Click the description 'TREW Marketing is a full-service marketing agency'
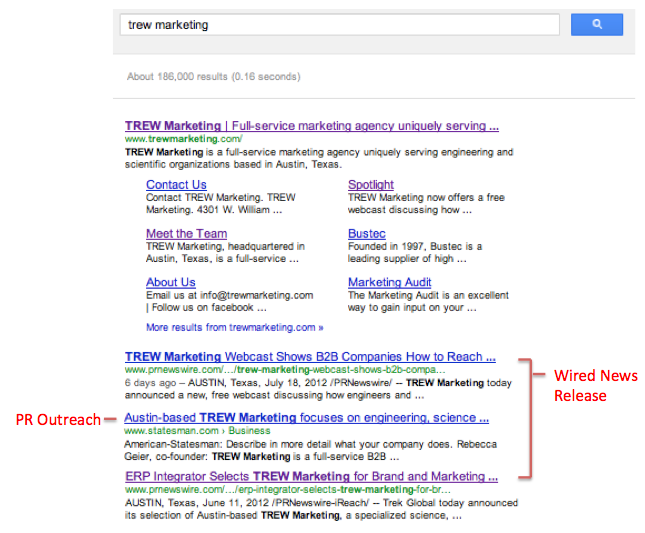 pyautogui.click(x=319, y=158)
